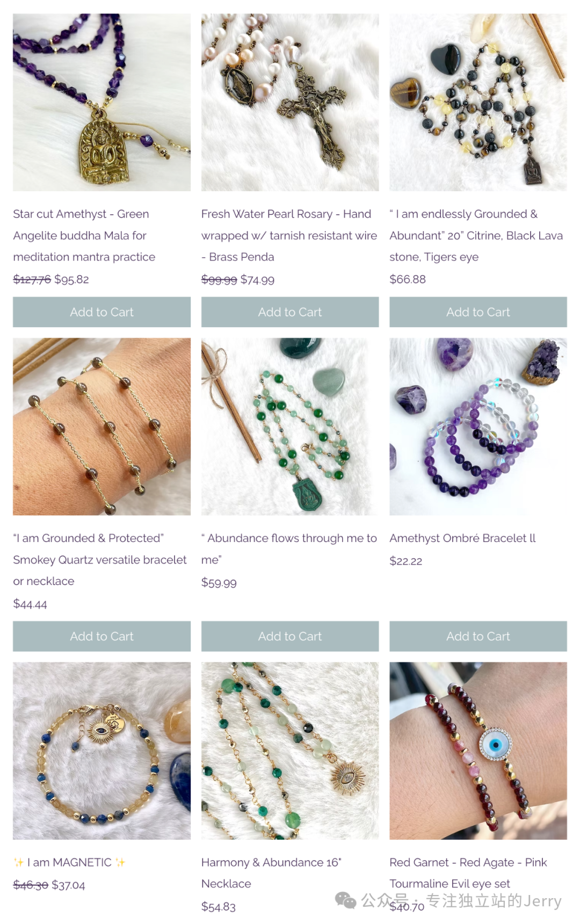Open the Harmony & Abundance necklace image
The height and width of the screenshot is (924, 580).
click(290, 750)
